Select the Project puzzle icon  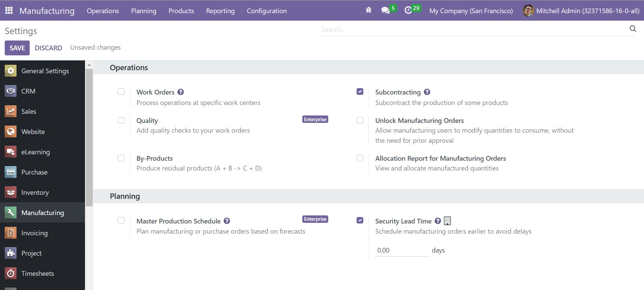pos(11,253)
